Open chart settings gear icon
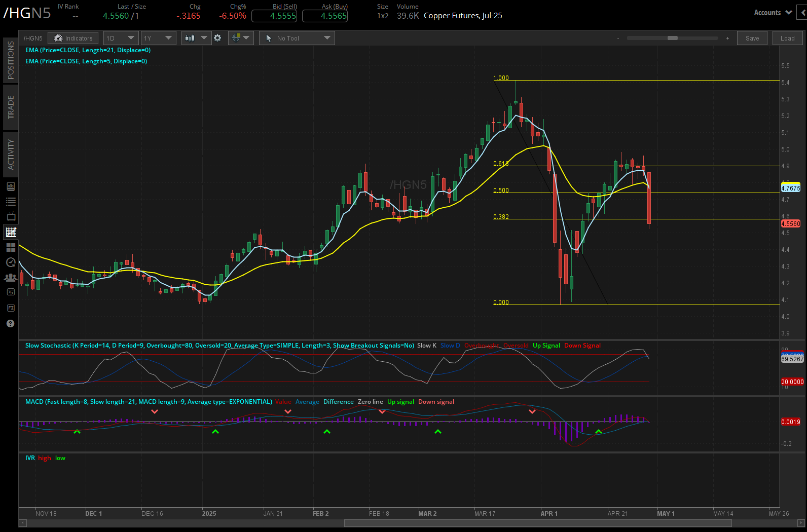Screen dimensions: 807x532 pyautogui.click(x=217, y=38)
